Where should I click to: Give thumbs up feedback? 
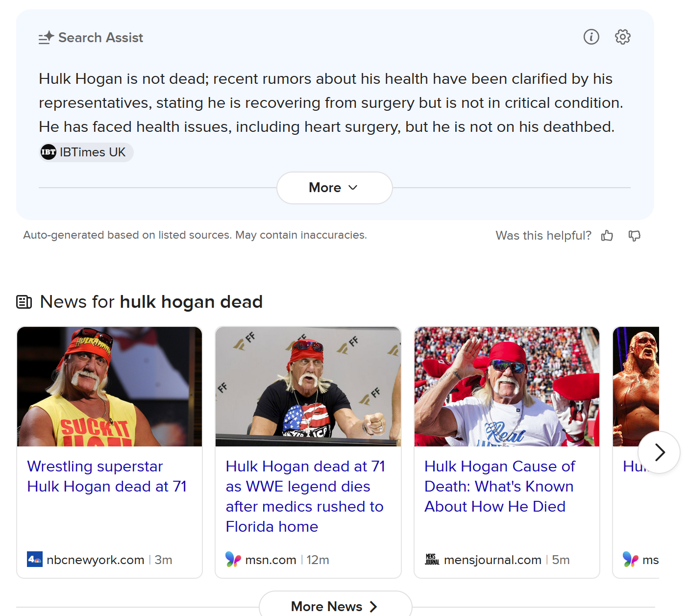(607, 236)
